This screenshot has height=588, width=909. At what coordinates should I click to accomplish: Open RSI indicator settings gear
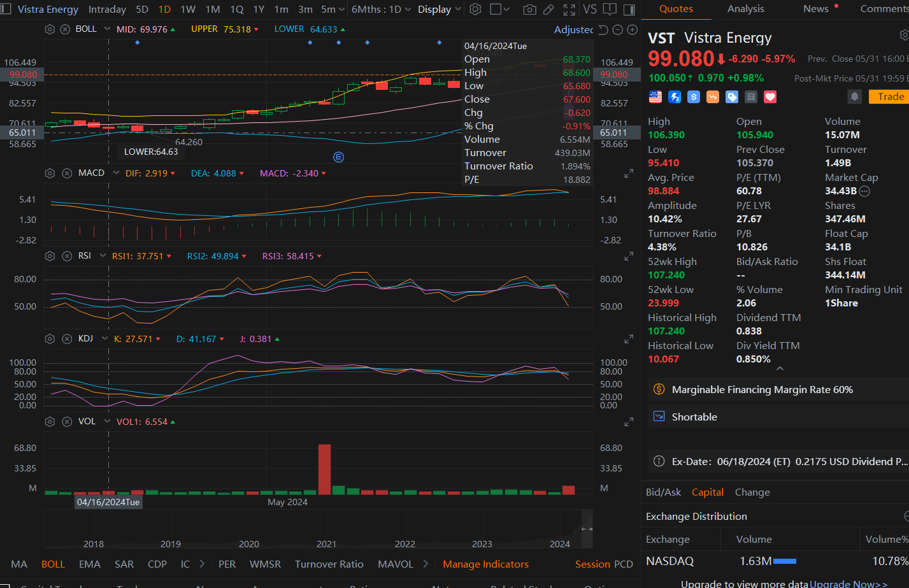click(50, 256)
